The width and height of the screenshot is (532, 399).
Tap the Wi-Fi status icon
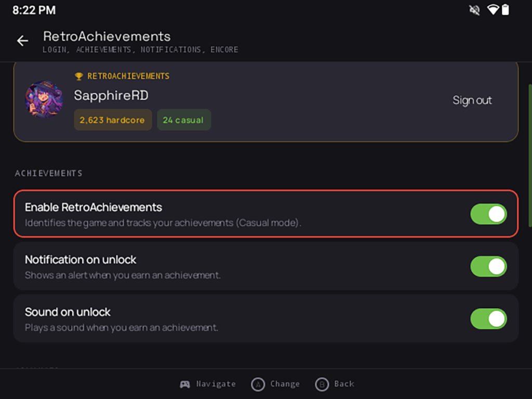point(493,9)
